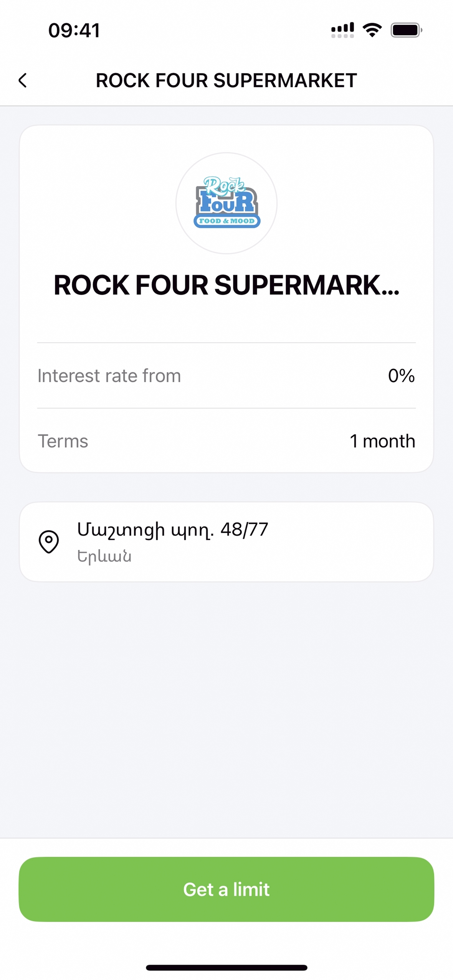
Task: Tap the home indicator bar
Action: 226,967
